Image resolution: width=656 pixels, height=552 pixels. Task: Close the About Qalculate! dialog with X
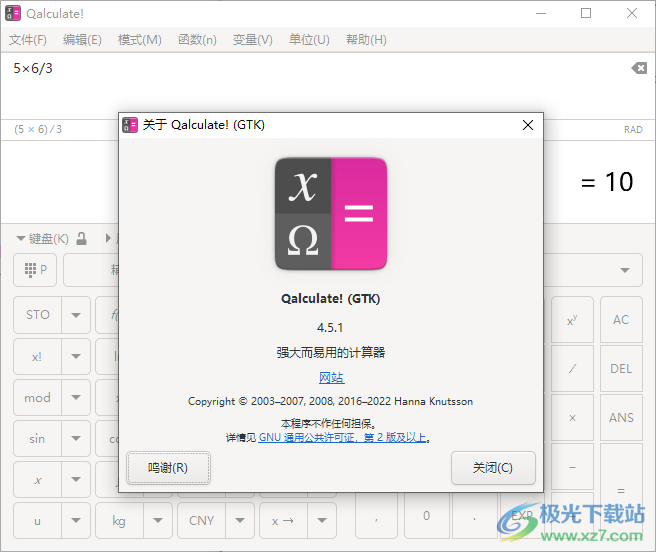[x=528, y=125]
